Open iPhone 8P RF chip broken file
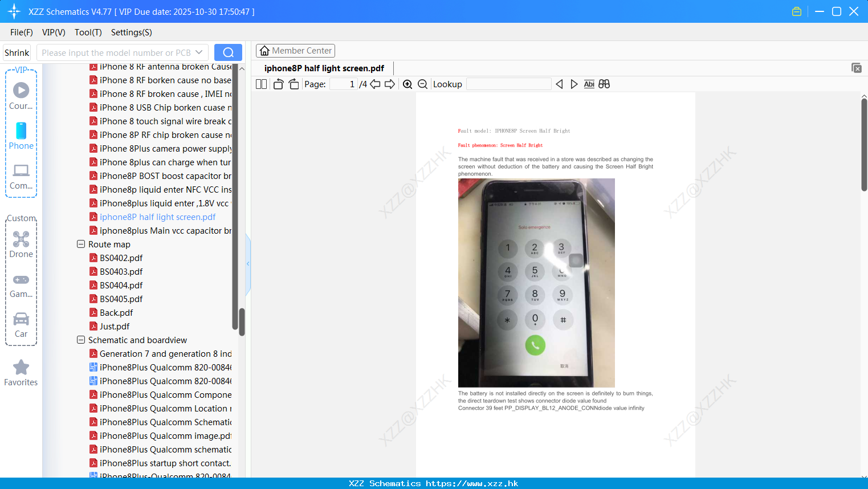The height and width of the screenshot is (489, 868). tap(161, 135)
